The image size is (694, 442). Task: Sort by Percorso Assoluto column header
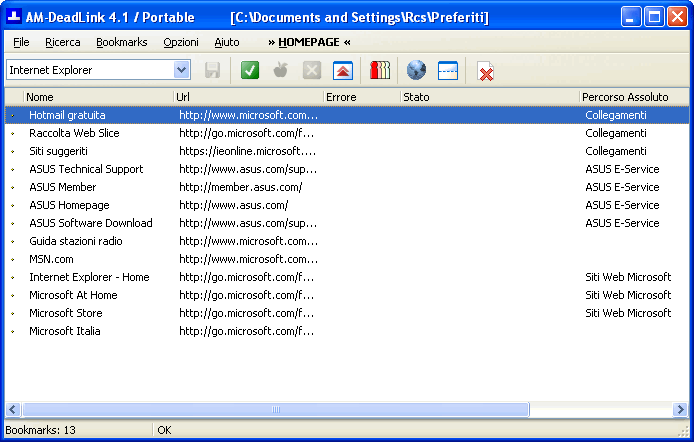(634, 97)
